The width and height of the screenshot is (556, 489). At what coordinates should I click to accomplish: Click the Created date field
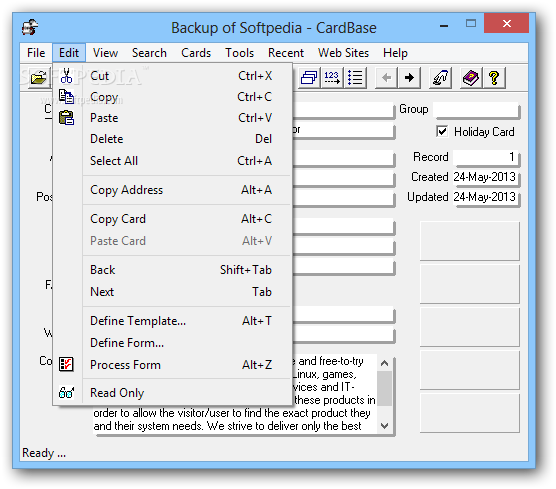[x=485, y=177]
